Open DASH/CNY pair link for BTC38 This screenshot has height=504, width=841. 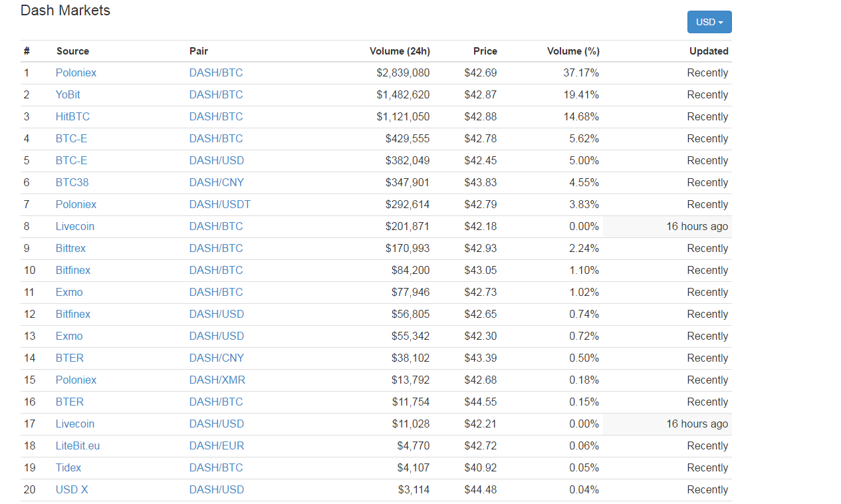(217, 182)
